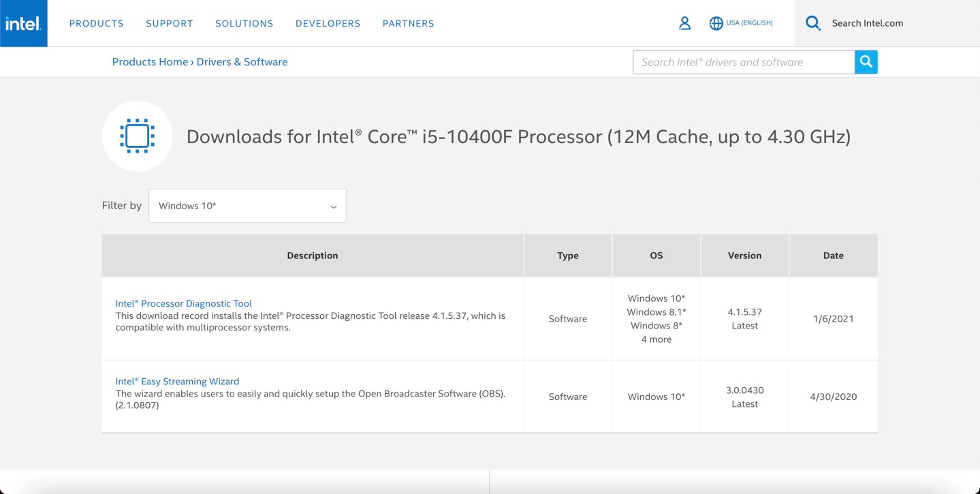Open the Solutions menu
The height and width of the screenshot is (494, 980).
(x=244, y=23)
